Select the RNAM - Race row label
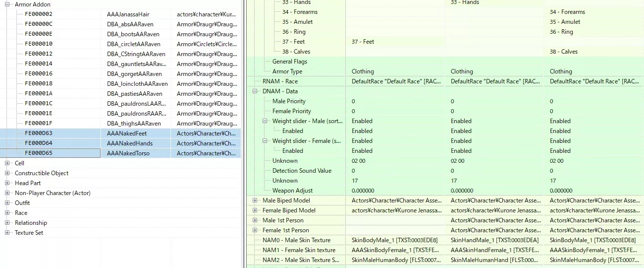Screen dimensions: 644x268 tap(280, 81)
